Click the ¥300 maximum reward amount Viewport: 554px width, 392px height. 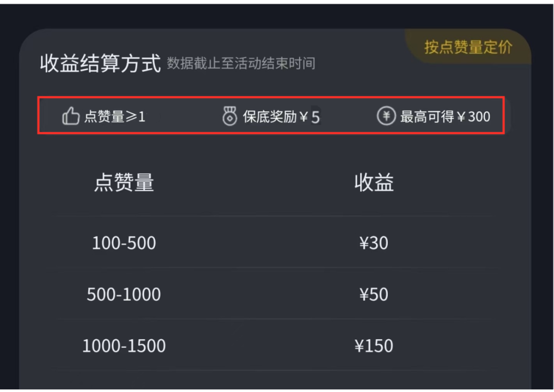click(473, 117)
